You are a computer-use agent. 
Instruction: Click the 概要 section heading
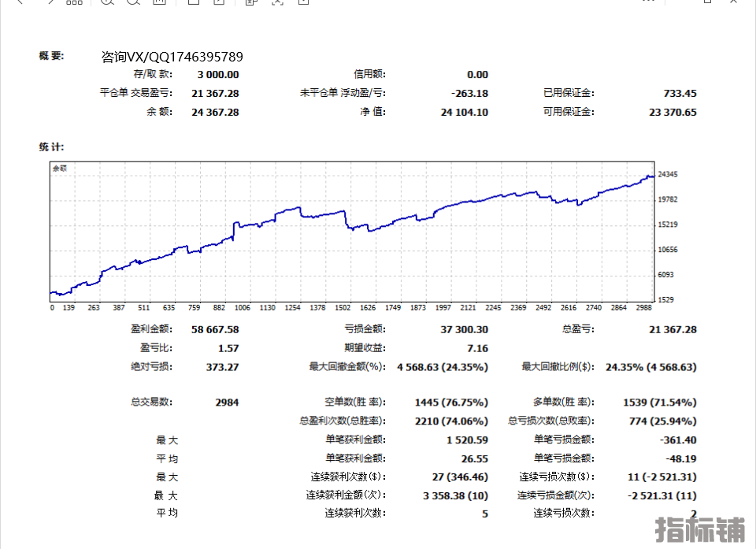51,56
